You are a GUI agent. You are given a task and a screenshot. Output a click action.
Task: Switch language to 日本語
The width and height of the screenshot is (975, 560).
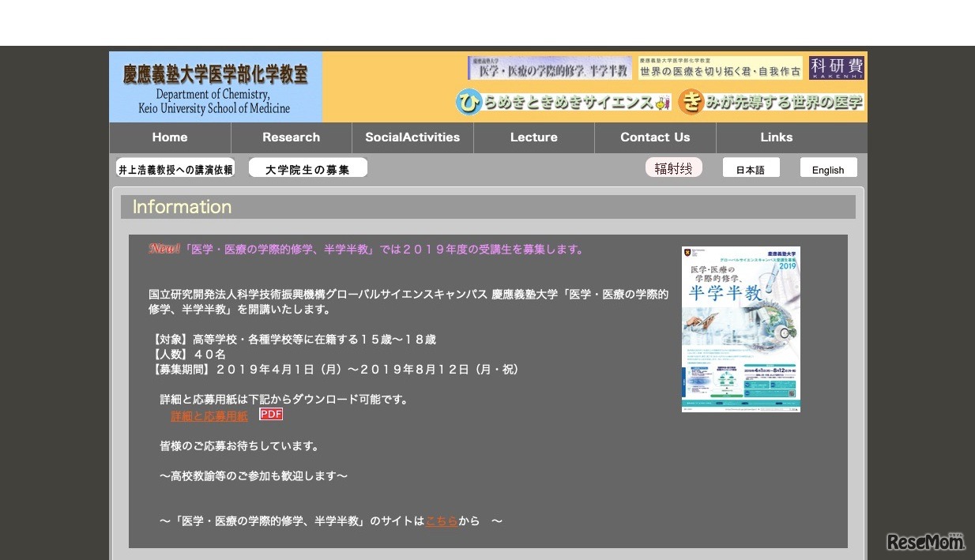pos(751,168)
